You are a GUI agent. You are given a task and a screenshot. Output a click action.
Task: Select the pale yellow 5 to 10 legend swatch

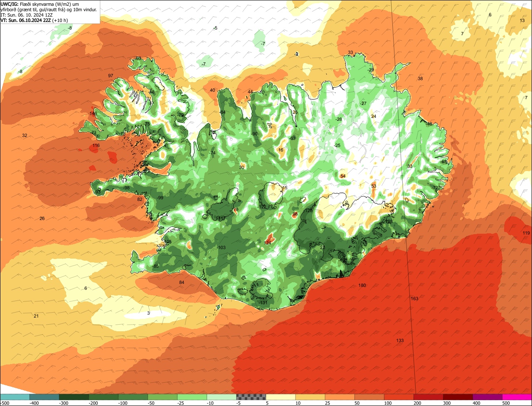(281, 397)
